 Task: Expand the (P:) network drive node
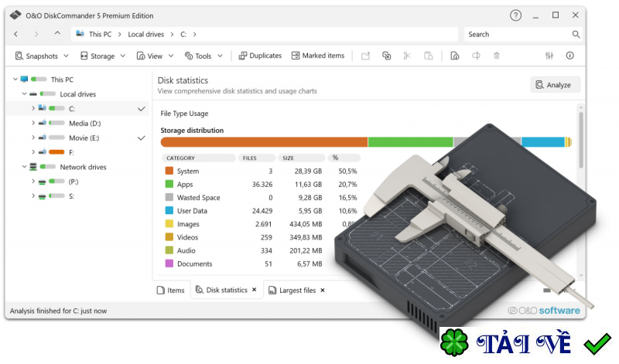33,182
